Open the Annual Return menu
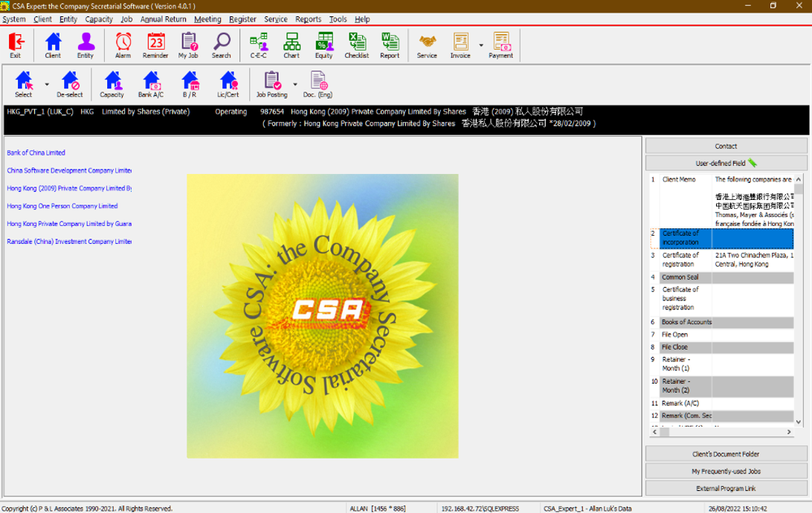 click(163, 19)
